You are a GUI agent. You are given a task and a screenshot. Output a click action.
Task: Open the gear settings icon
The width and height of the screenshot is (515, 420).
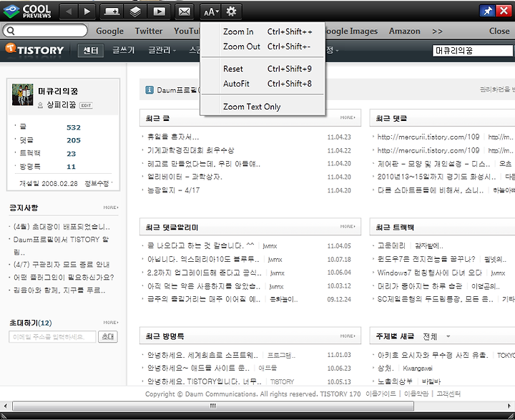coord(231,12)
